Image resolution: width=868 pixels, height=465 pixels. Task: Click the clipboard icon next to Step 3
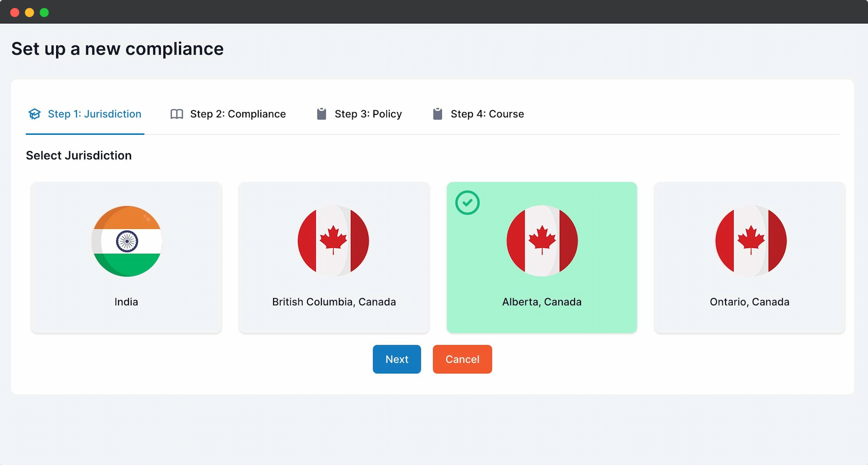[321, 114]
